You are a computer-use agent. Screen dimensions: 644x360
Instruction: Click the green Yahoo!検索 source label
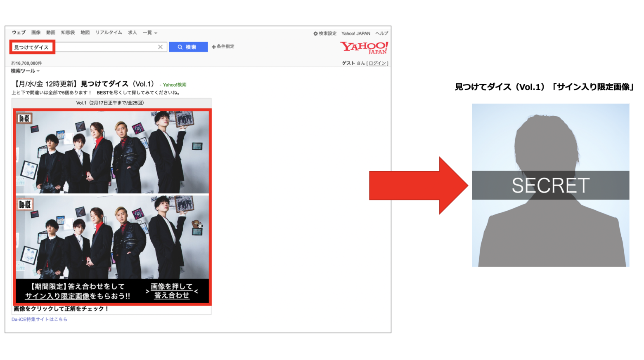(174, 85)
